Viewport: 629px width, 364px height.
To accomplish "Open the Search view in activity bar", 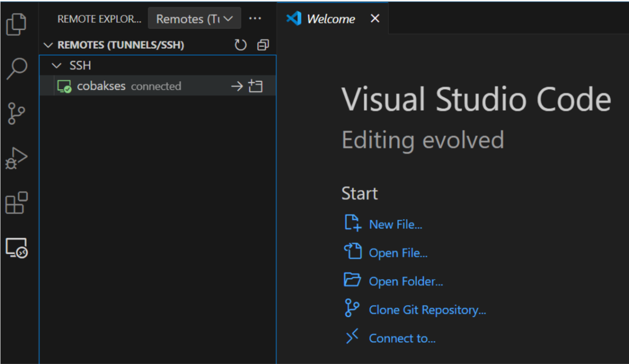I will tap(16, 69).
